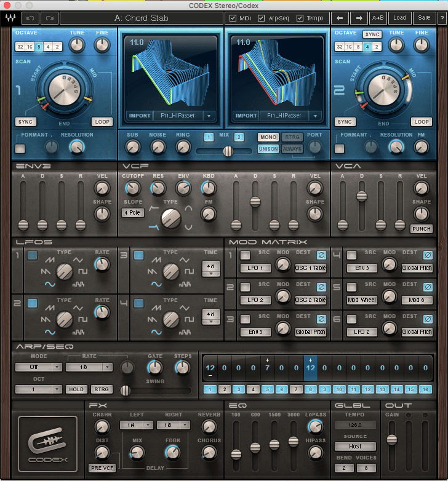Viewport: 448px width, 481px height.
Task: Click the VCF CUTOFF knob
Action: (132, 188)
